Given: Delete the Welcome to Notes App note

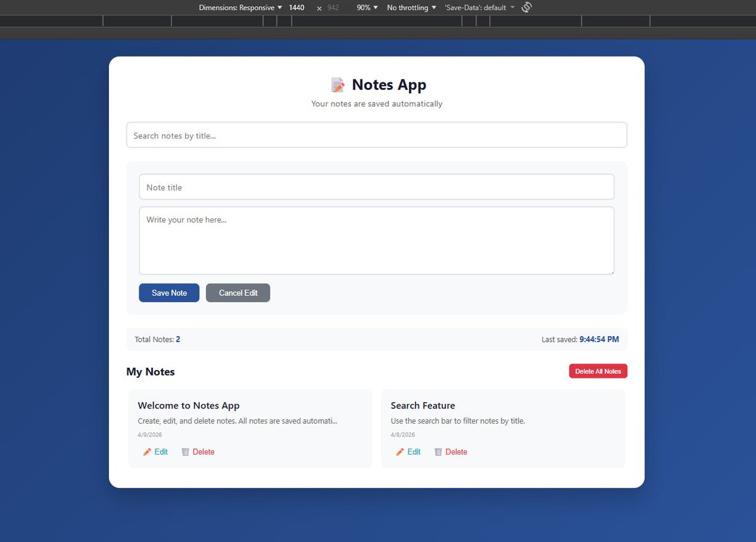Looking at the screenshot, I should point(198,452).
